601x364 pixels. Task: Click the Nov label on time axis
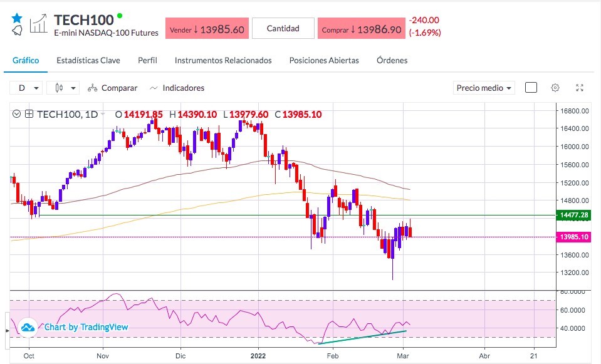103,356
